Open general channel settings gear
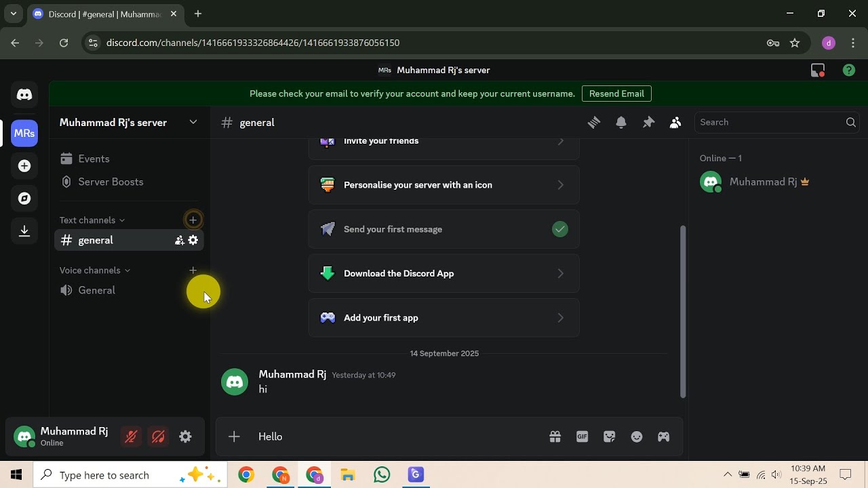The image size is (868, 488). tap(193, 240)
